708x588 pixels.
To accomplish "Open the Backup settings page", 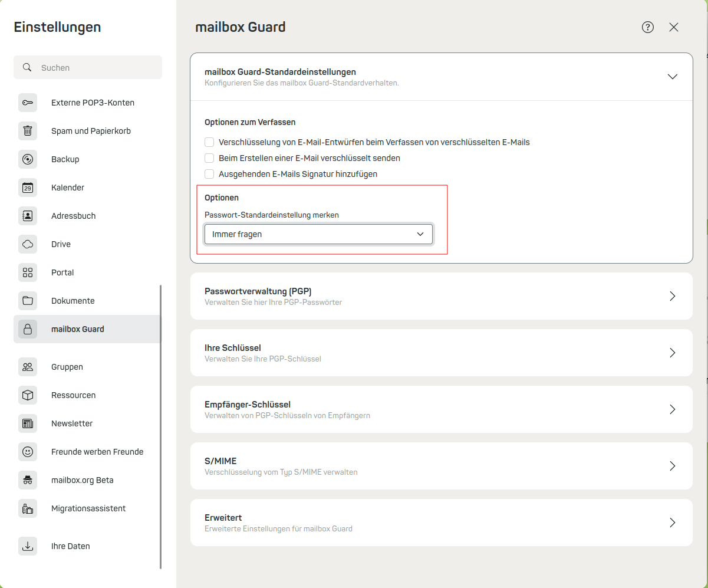I will tap(87, 159).
